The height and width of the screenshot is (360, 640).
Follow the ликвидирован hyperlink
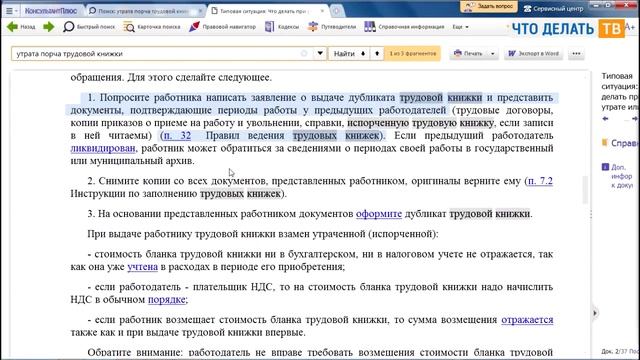103,148
